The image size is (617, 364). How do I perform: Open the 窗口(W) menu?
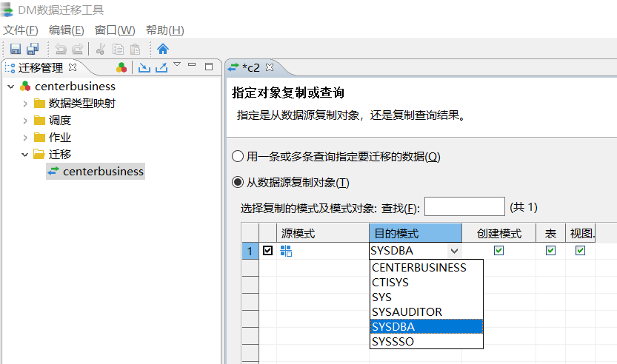115,30
